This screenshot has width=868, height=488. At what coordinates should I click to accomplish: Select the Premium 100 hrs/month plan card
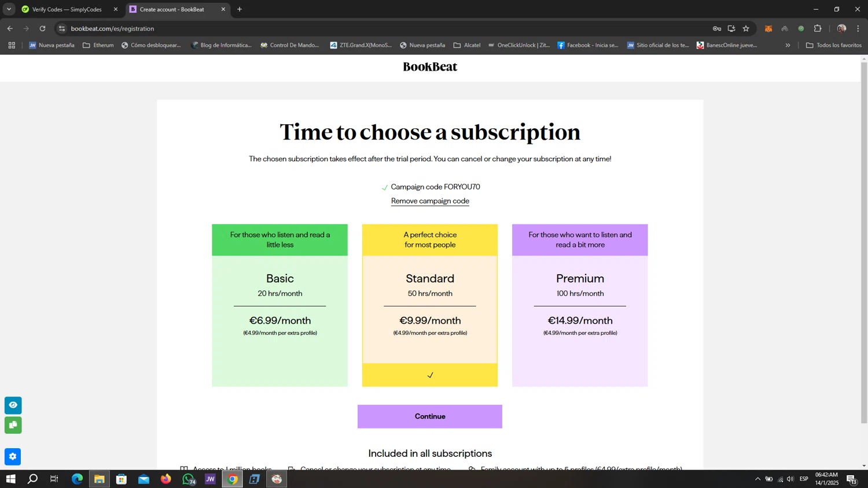(x=580, y=305)
